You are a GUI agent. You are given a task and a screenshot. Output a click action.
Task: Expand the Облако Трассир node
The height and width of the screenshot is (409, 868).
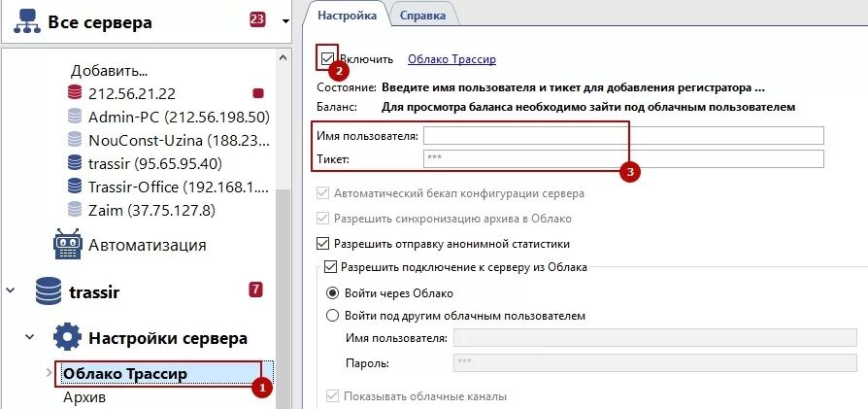[49, 373]
